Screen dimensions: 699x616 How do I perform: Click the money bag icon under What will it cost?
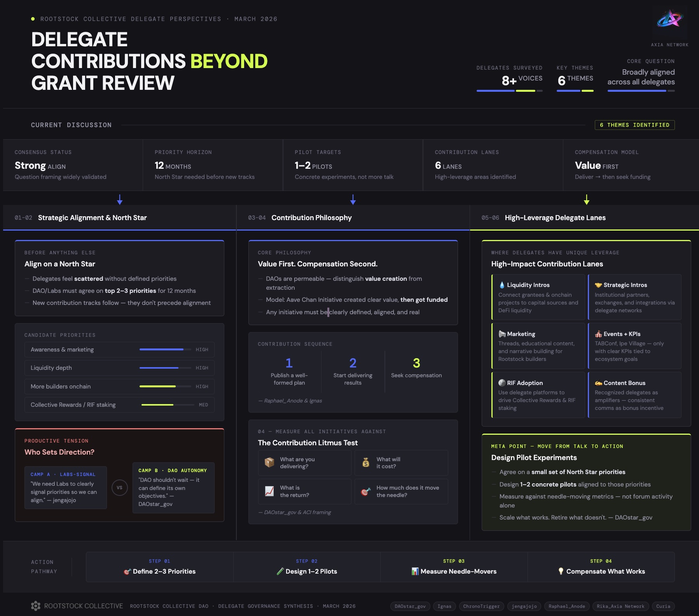[365, 462]
